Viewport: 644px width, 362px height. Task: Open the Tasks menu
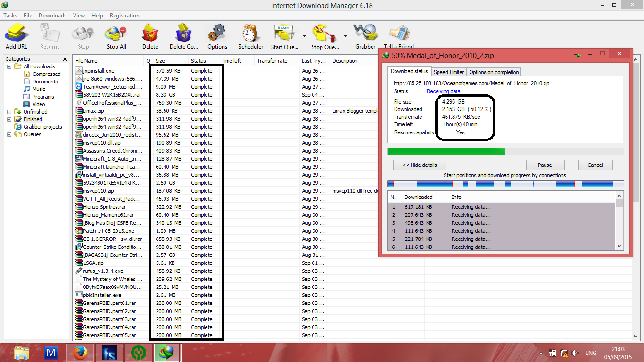10,16
